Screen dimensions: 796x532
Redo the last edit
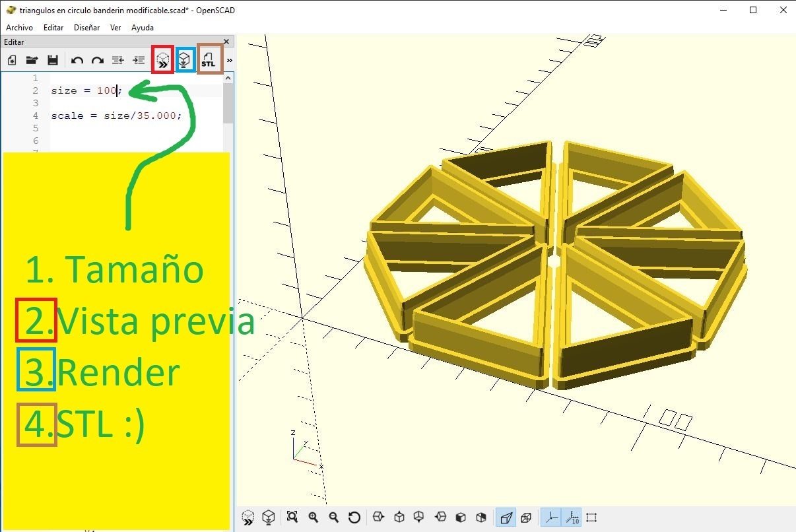coord(97,60)
